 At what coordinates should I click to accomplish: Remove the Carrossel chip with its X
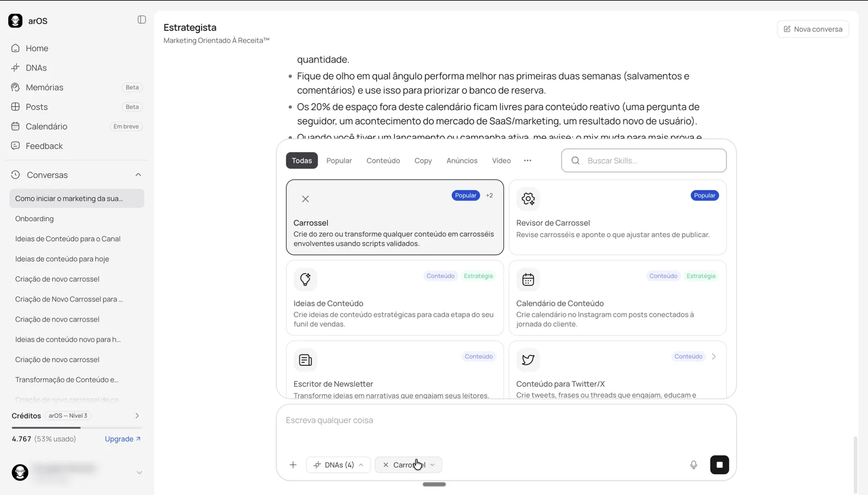point(386,465)
